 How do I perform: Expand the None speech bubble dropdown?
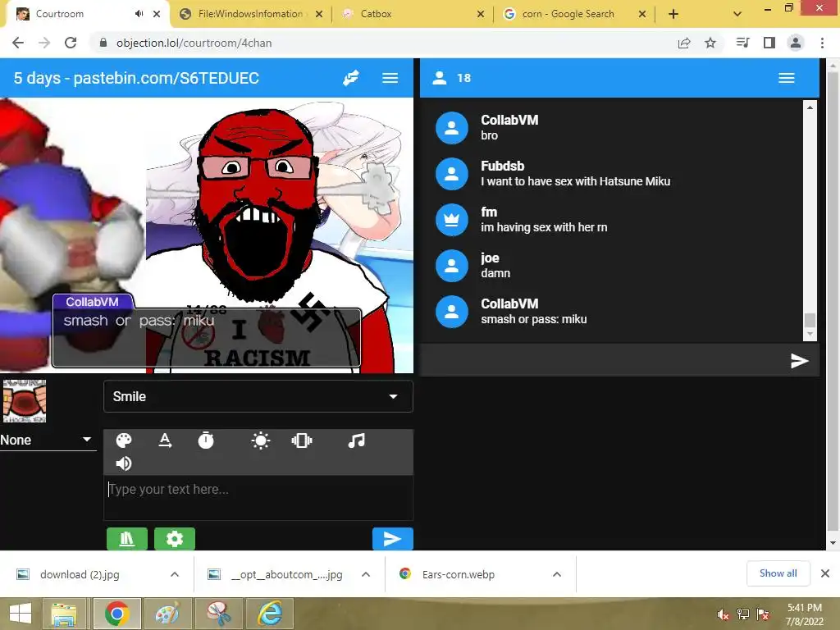tap(48, 441)
